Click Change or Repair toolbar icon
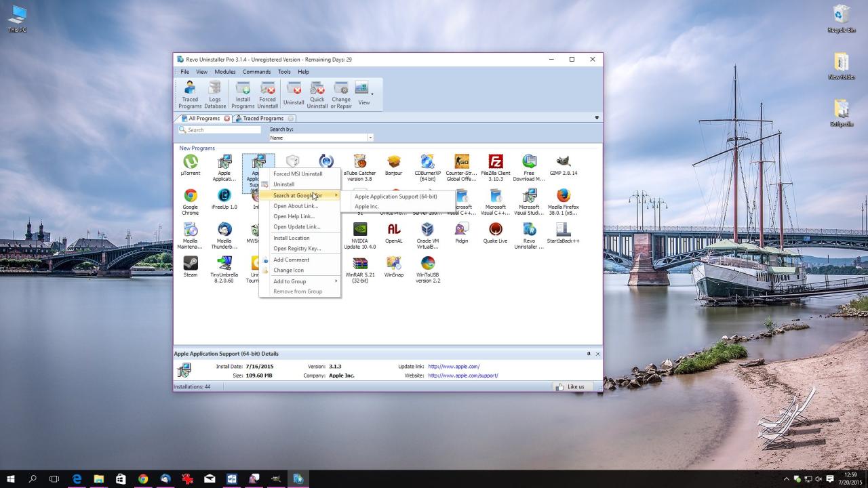Viewport: 868px width, 488px height. pos(341,95)
